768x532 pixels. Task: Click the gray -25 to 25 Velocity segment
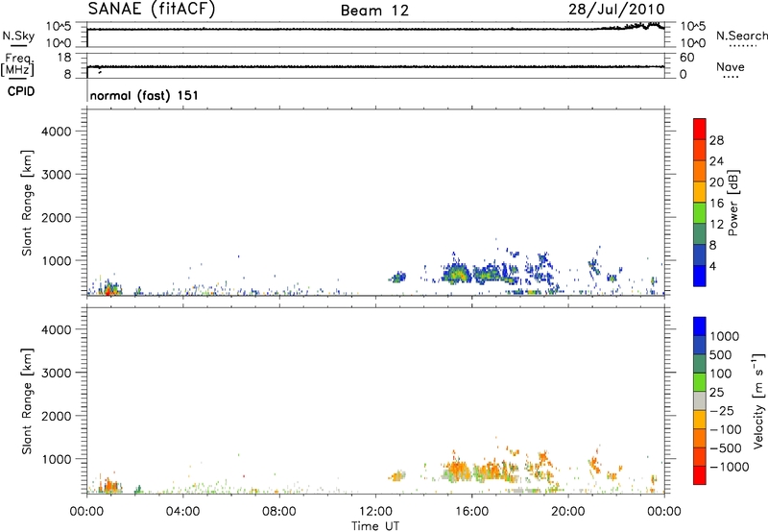700,400
